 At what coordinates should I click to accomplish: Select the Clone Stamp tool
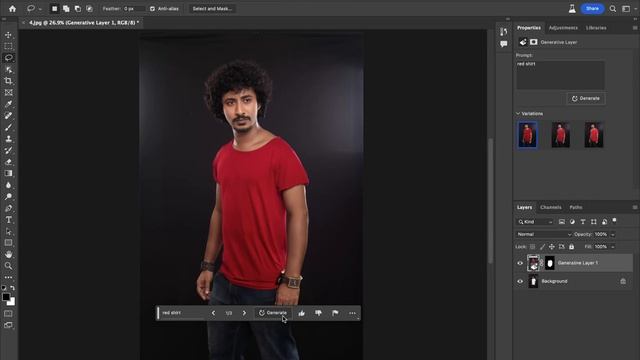(x=8, y=139)
